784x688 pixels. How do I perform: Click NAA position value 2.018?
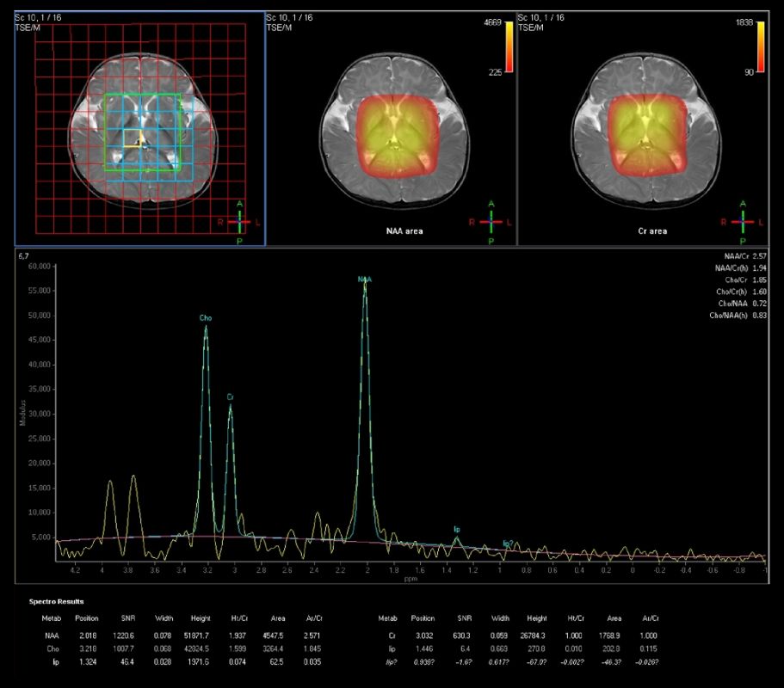pos(88,636)
